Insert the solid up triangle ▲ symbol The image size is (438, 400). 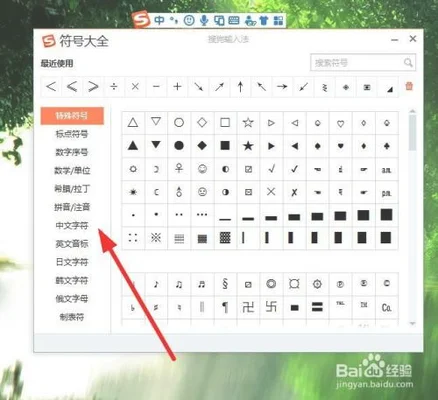(x=133, y=146)
